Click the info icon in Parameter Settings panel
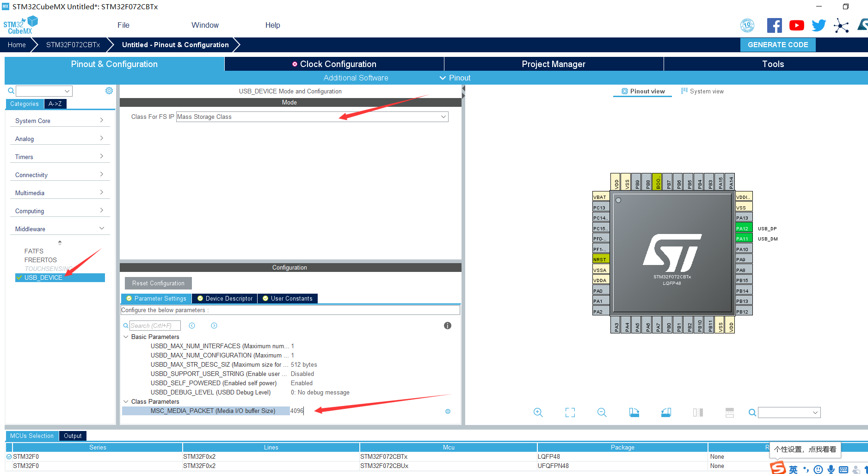This screenshot has width=868, height=474. [x=447, y=326]
